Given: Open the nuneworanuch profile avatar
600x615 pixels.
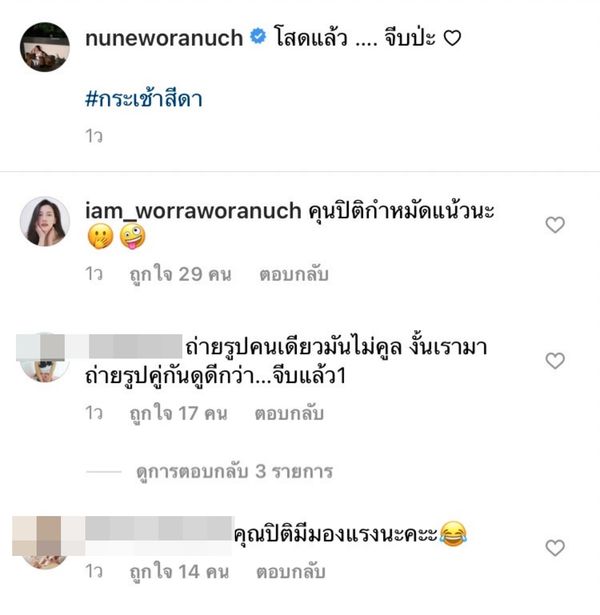Looking at the screenshot, I should (x=45, y=47).
